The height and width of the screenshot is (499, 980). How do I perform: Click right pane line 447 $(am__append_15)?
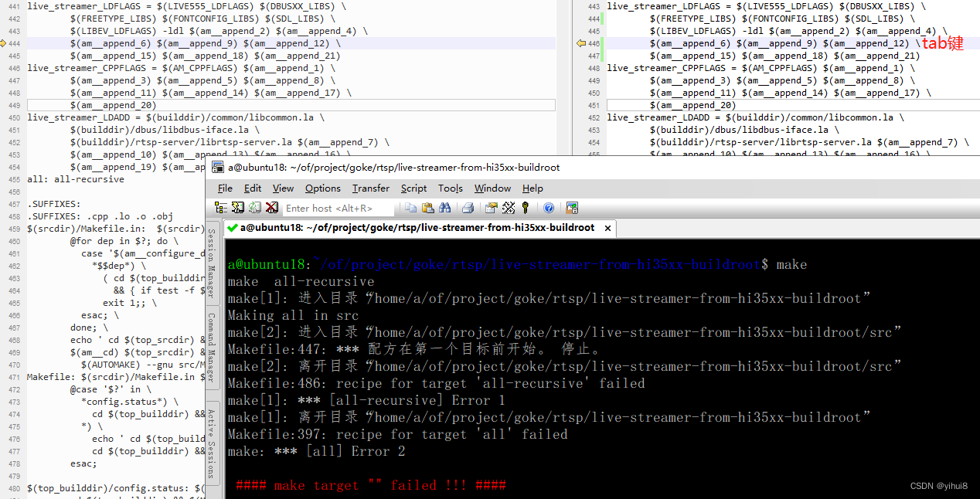(784, 56)
